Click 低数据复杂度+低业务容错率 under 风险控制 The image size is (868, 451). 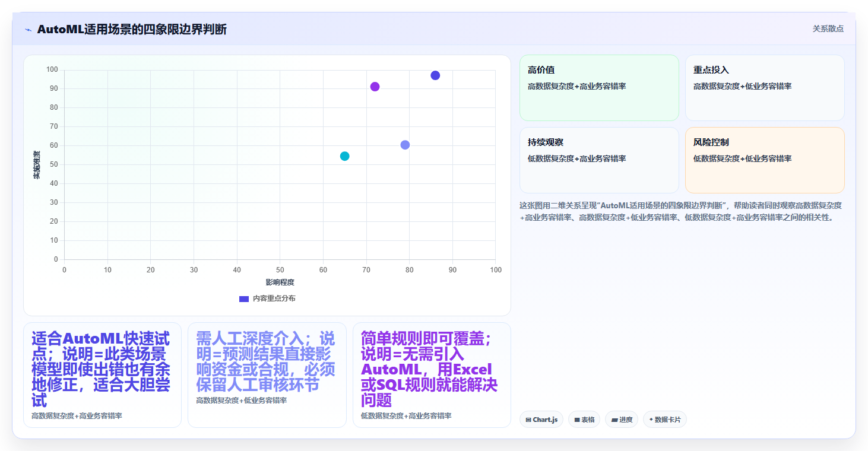click(x=742, y=158)
